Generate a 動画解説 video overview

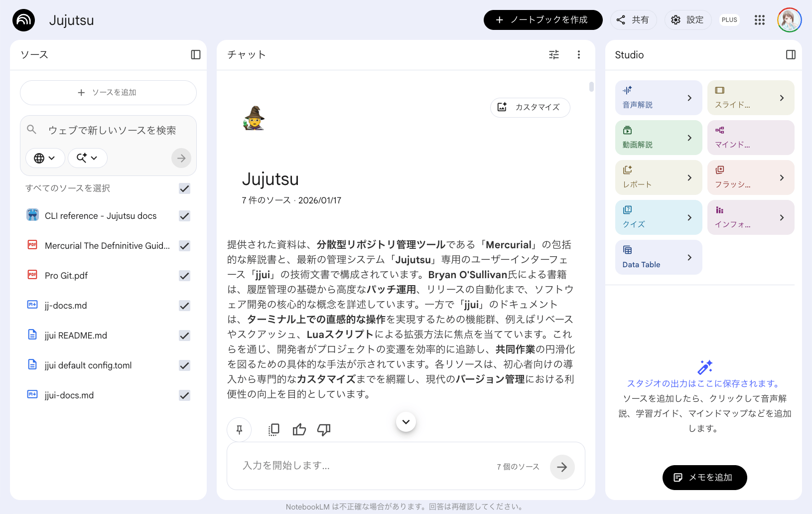pyautogui.click(x=659, y=137)
